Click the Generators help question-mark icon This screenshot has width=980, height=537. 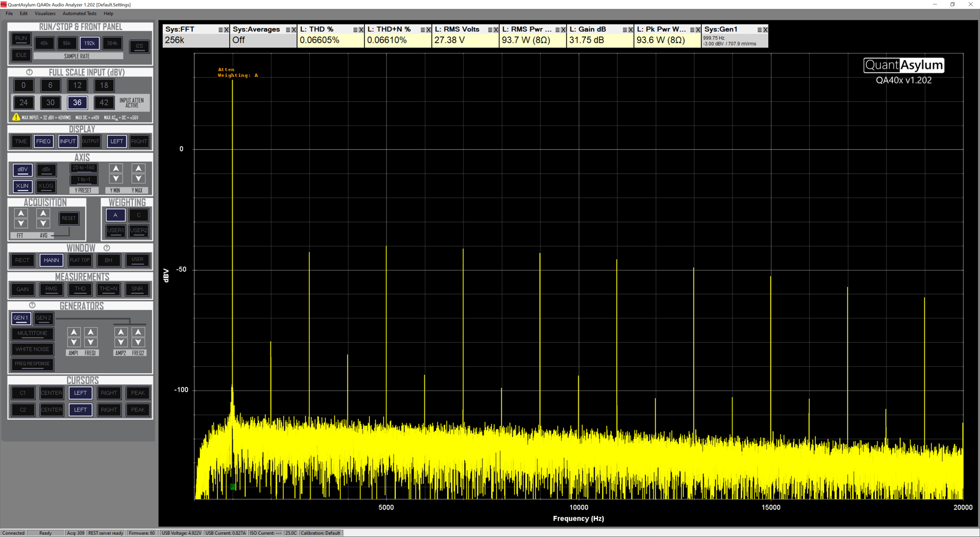click(32, 306)
